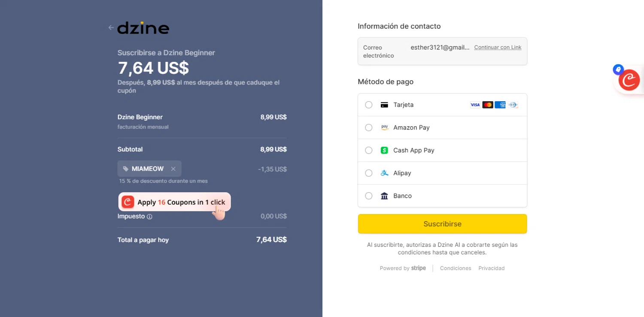Click '15 % de descuento durante un mes' text

coord(164,181)
